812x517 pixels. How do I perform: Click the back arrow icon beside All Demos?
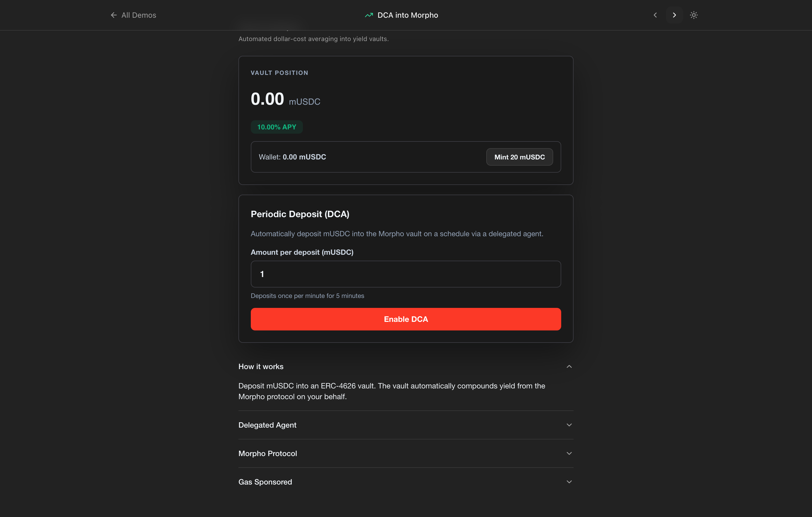[x=114, y=15]
